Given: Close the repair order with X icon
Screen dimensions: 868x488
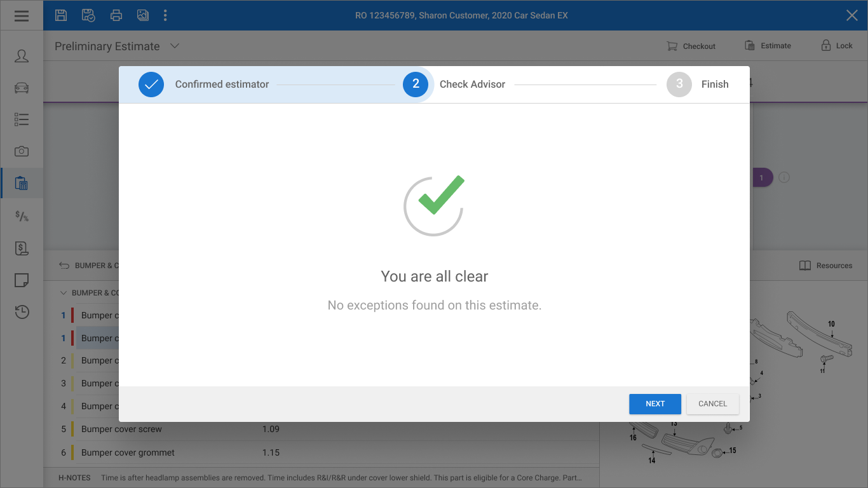Looking at the screenshot, I should [x=852, y=15].
